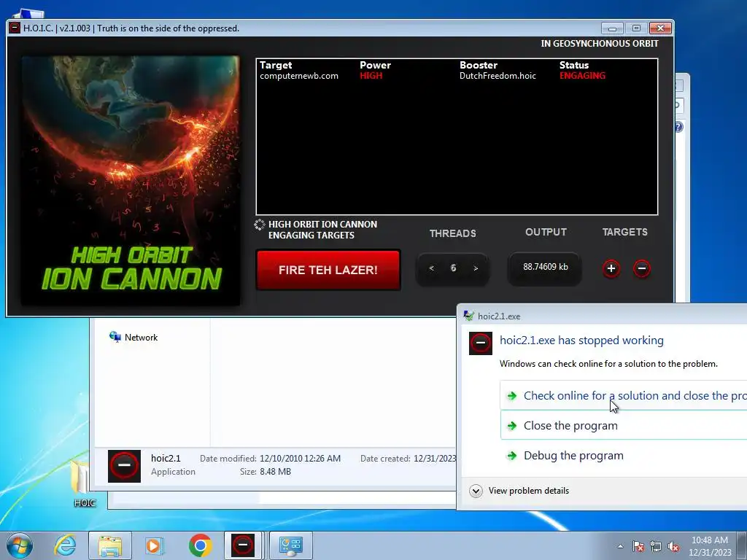Open the HOIC folder on the desktop
Viewport: 747px width, 560px height.
pyautogui.click(x=85, y=484)
